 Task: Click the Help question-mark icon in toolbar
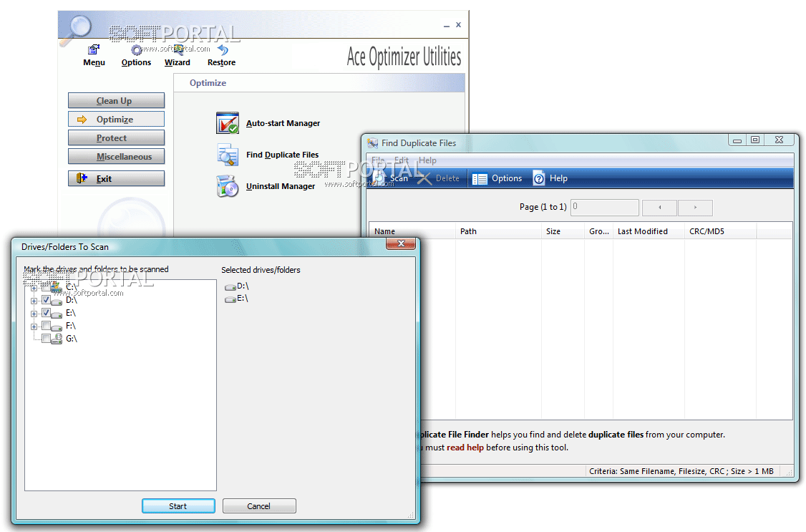[538, 178]
